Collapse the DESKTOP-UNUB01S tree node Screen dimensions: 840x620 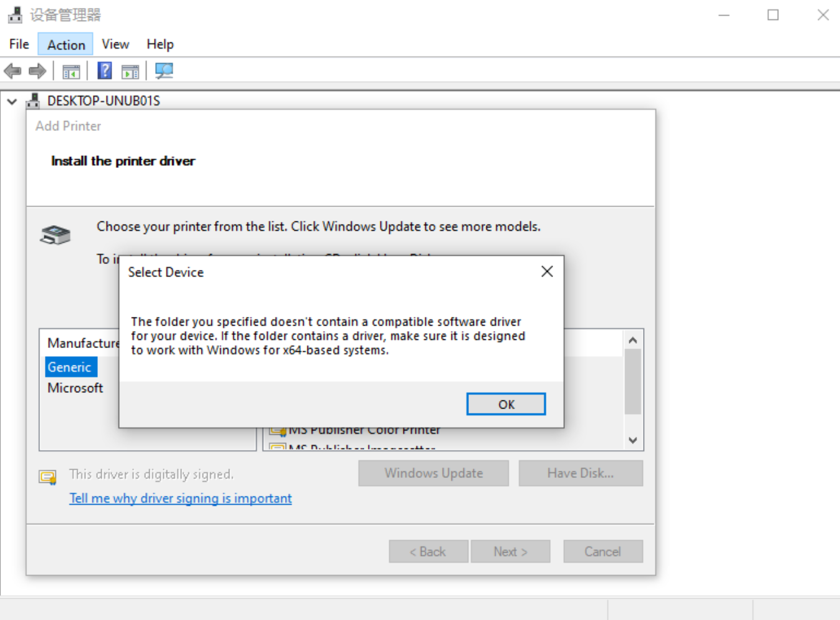pos(11,101)
